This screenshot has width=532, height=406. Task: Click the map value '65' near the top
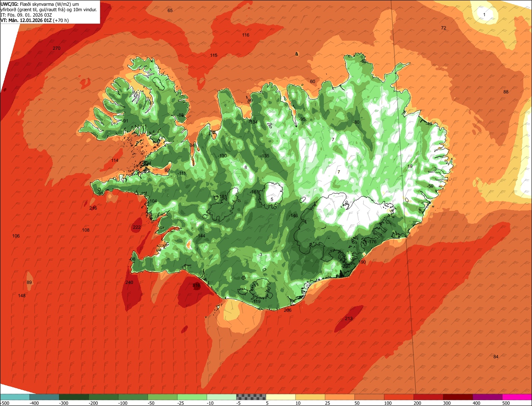[x=170, y=10]
